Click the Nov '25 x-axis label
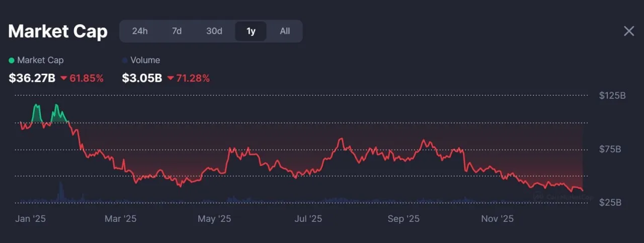Screen dimensions: 644x243 pos(497,219)
